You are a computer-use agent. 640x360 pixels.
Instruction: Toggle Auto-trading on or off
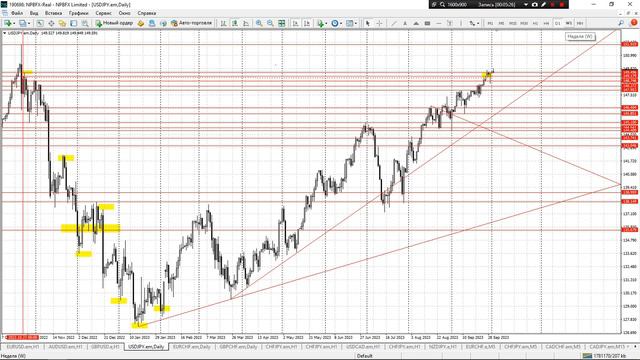191,23
